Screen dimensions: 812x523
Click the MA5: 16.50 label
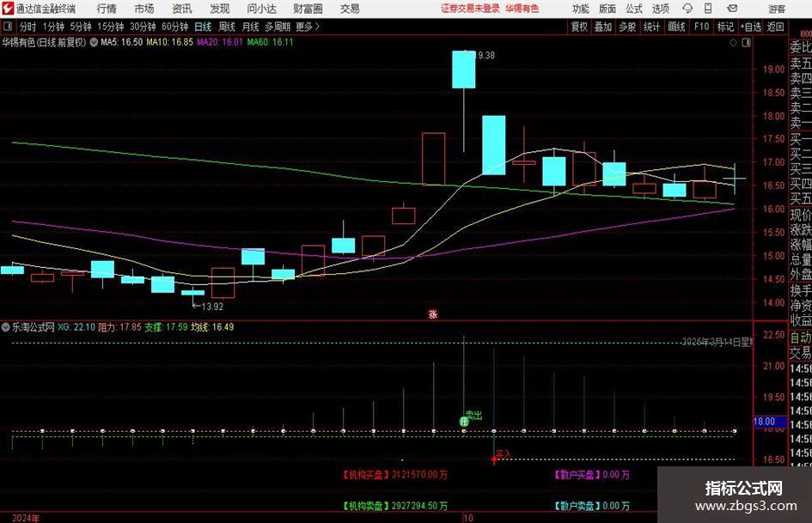pyautogui.click(x=122, y=42)
